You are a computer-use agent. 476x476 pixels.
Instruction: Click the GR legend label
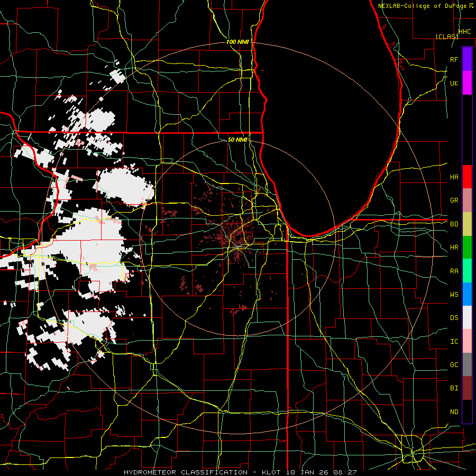[454, 200]
